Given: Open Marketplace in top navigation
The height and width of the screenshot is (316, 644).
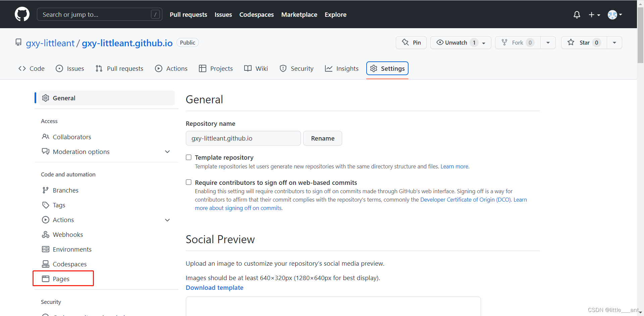Looking at the screenshot, I should click(299, 14).
